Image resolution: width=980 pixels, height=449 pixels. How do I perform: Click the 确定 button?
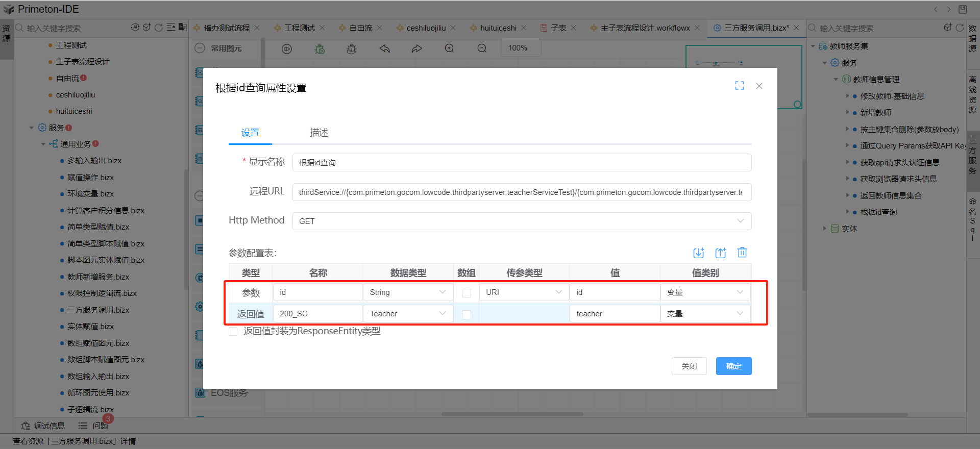tap(733, 366)
